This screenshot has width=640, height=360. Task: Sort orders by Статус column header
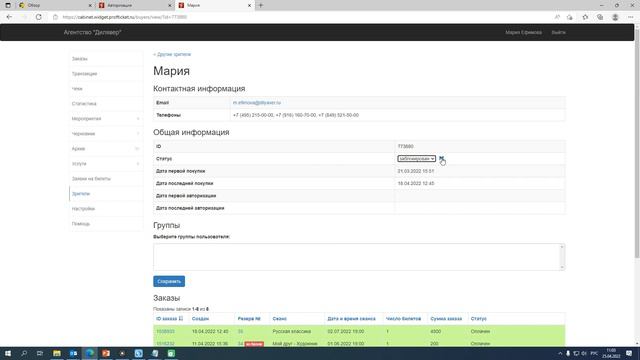click(x=478, y=318)
